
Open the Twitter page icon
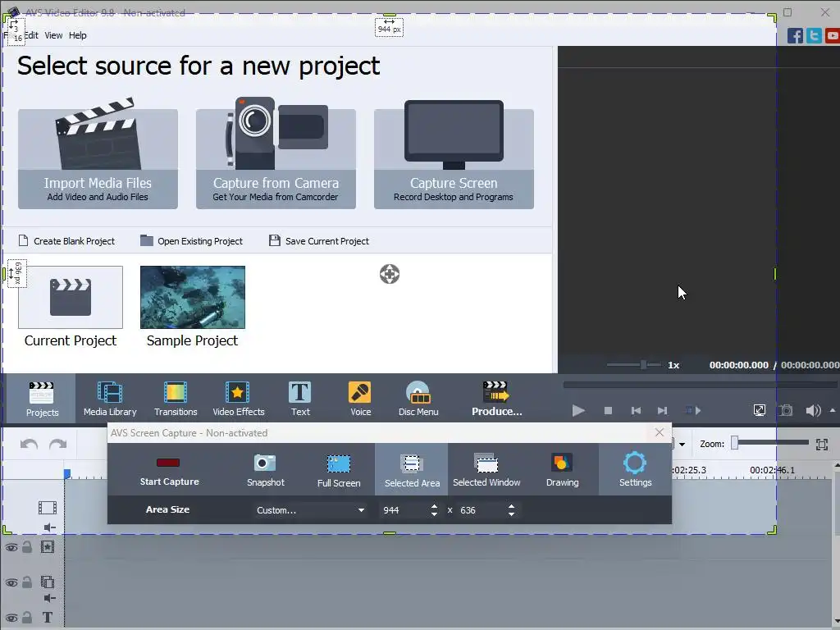click(814, 36)
